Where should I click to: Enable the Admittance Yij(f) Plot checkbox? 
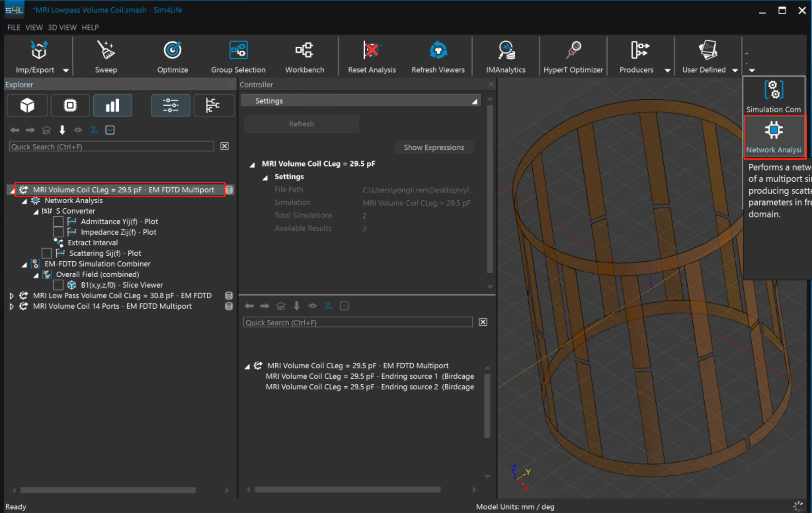58,221
